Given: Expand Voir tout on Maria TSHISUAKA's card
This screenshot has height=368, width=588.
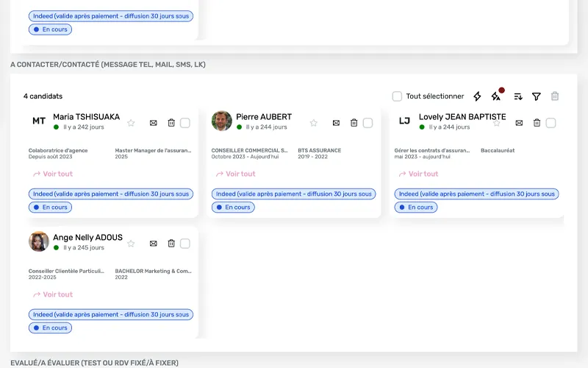Looking at the screenshot, I should 53,174.
